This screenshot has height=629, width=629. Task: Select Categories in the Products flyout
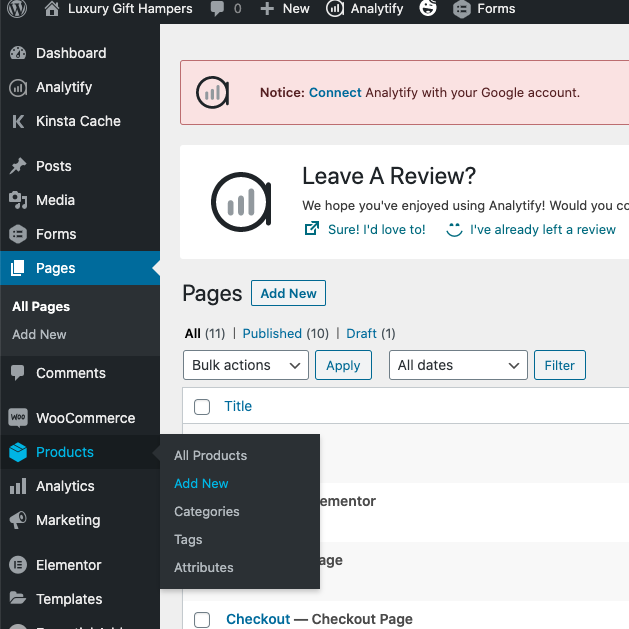(207, 511)
